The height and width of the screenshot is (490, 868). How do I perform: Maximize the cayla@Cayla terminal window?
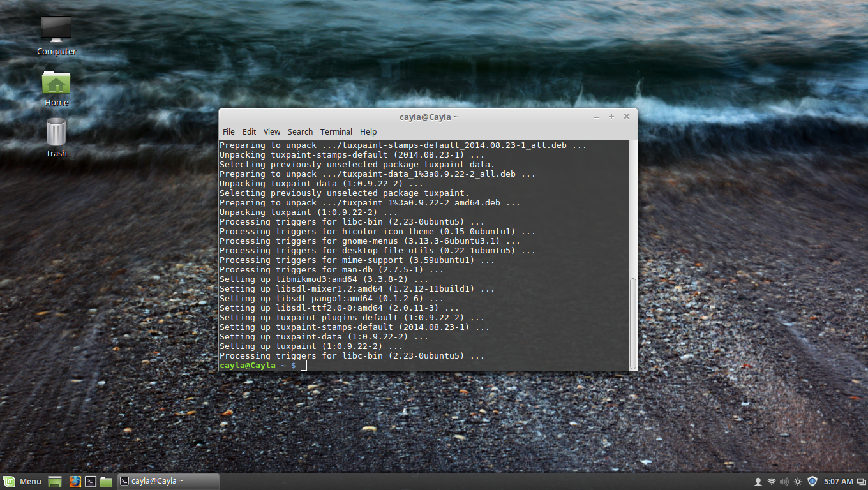click(611, 117)
